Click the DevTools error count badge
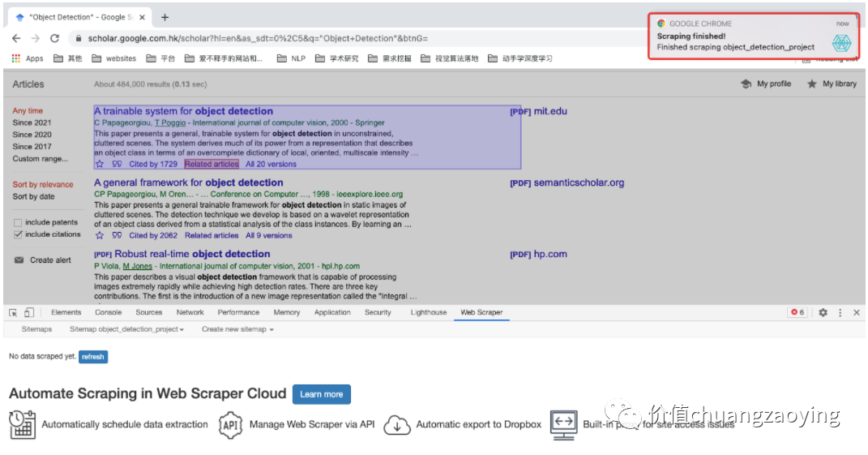Viewport: 868px width, 455px height. pyautogui.click(x=797, y=312)
